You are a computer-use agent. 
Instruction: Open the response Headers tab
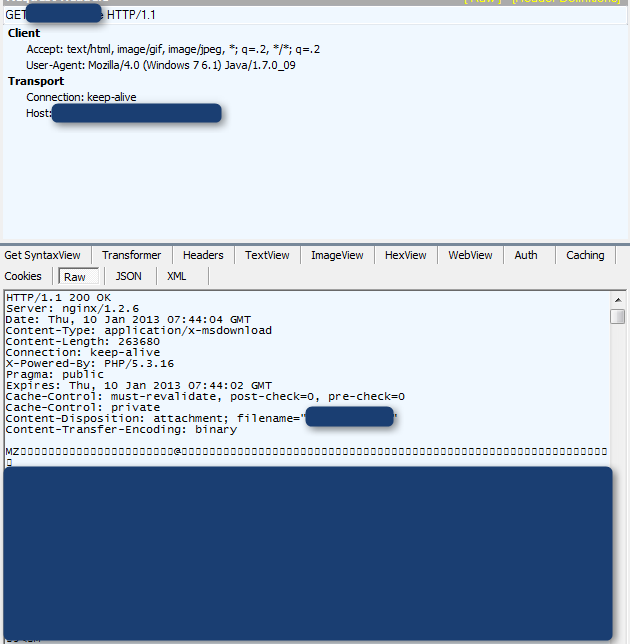(203, 255)
